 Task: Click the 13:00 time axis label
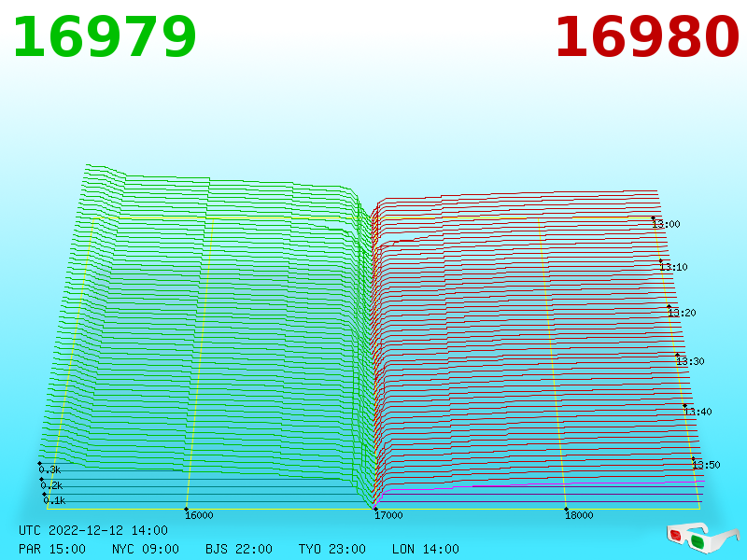coord(666,224)
